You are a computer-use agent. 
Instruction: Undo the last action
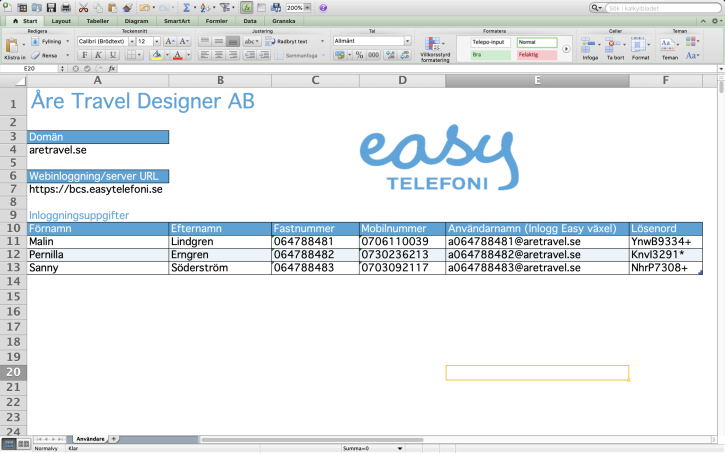click(145, 7)
